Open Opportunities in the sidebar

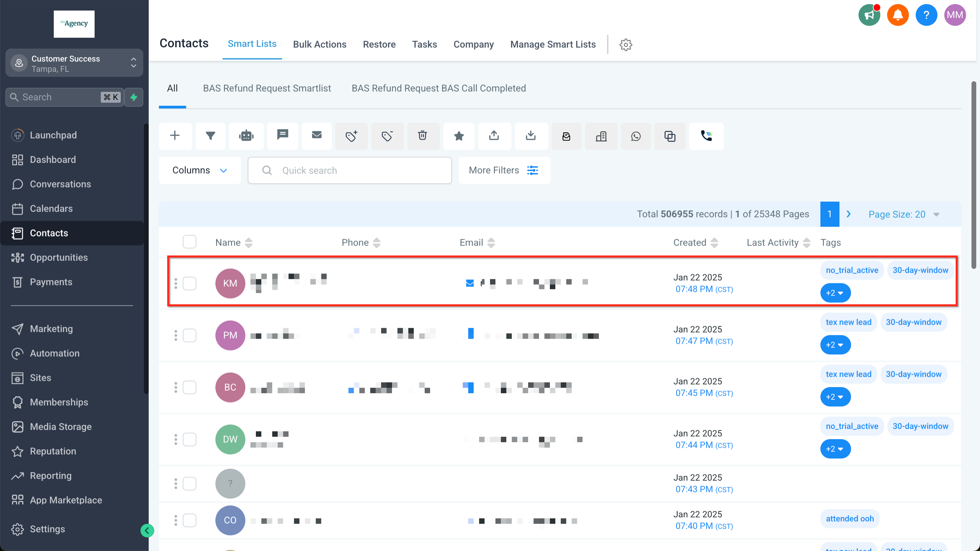[x=59, y=257]
